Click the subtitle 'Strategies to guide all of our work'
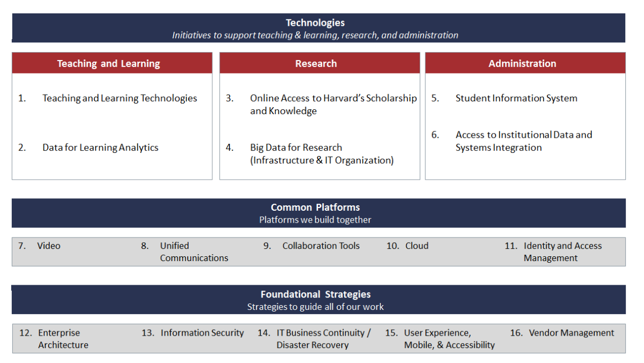 coord(315,307)
